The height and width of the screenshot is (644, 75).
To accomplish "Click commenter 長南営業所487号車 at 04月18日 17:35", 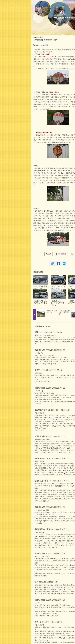I will (42, 459).
